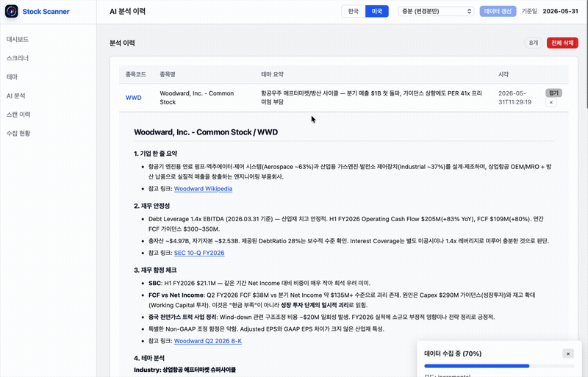
Task: Click heading Woodward, Inc. - Common Stock / WWD
Action: [206, 132]
